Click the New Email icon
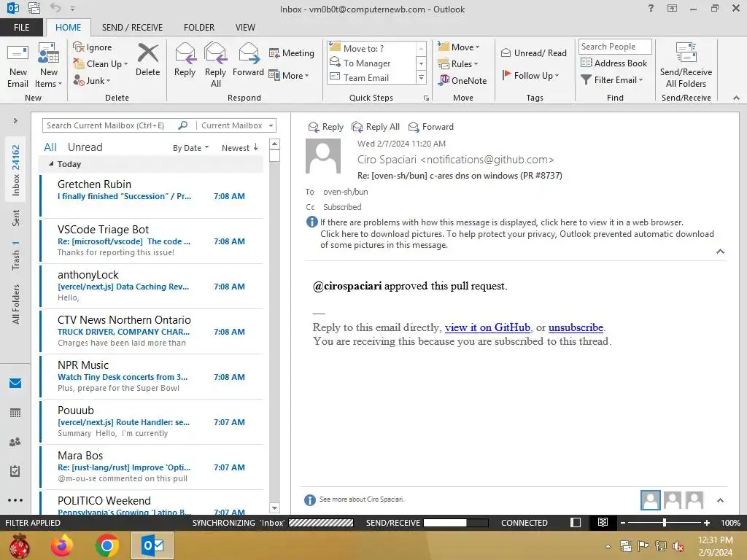Screen dimensions: 747x560 [x=18, y=53]
